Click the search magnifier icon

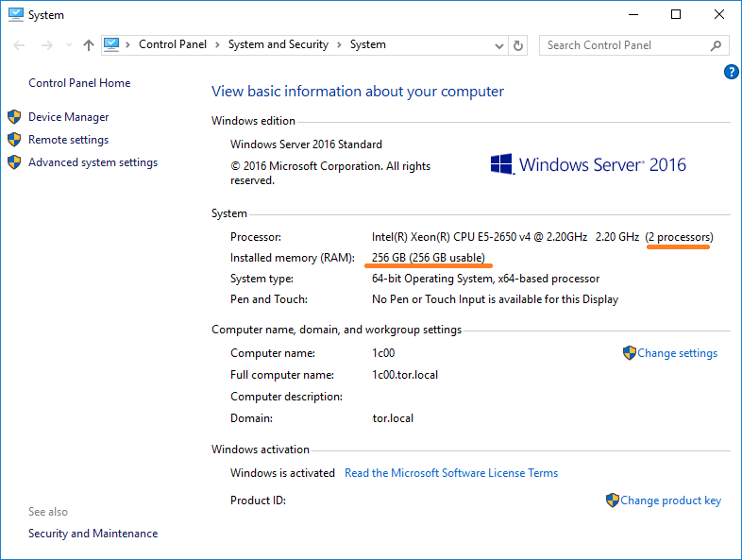(x=716, y=45)
